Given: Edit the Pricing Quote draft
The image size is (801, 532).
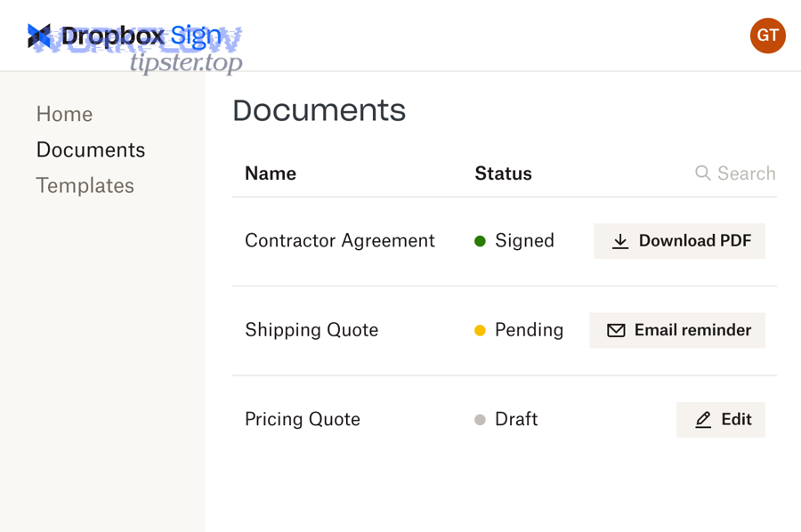Looking at the screenshot, I should point(721,419).
